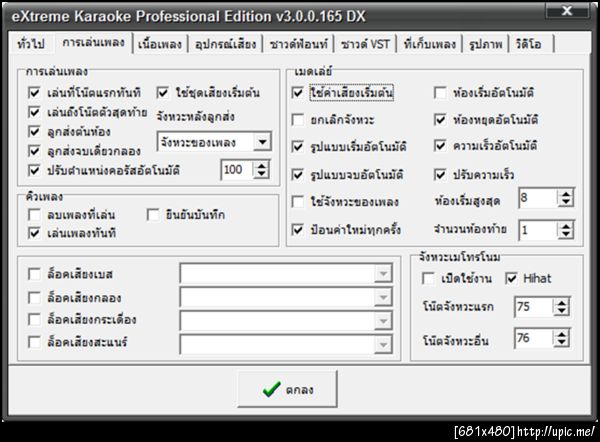Decrease โน็ตจังหวะแรก with down arrow

[561, 311]
